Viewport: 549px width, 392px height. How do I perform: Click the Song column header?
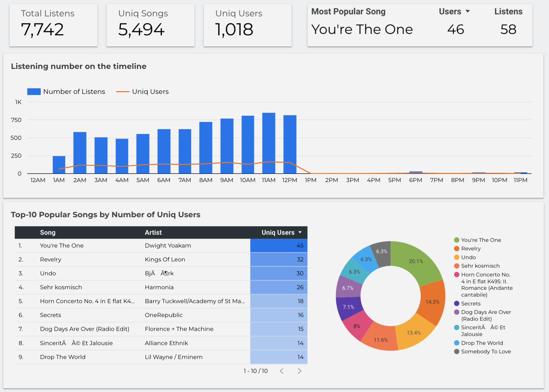point(48,232)
